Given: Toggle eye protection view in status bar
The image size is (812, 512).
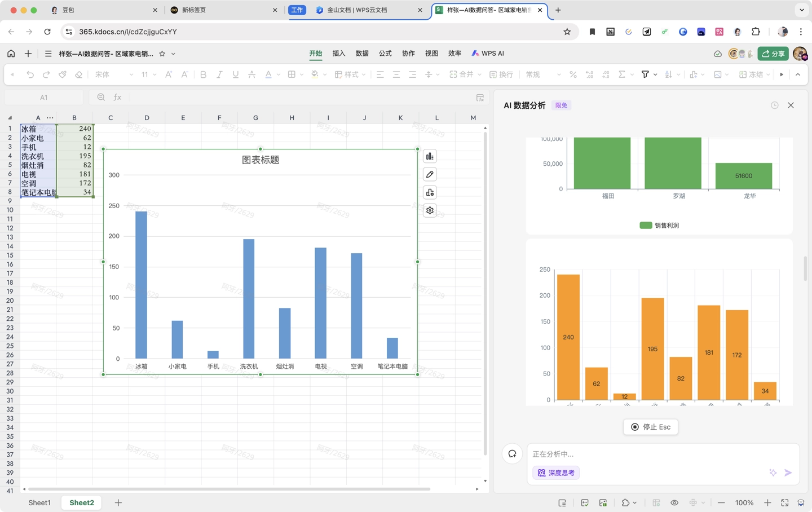Looking at the screenshot, I should click(x=674, y=502).
